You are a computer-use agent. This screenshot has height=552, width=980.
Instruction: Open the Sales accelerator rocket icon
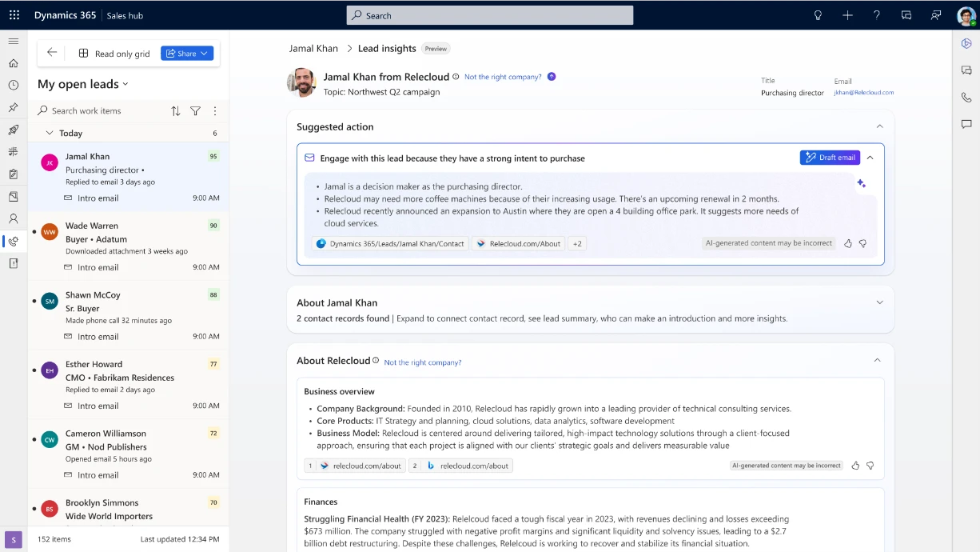pyautogui.click(x=13, y=129)
